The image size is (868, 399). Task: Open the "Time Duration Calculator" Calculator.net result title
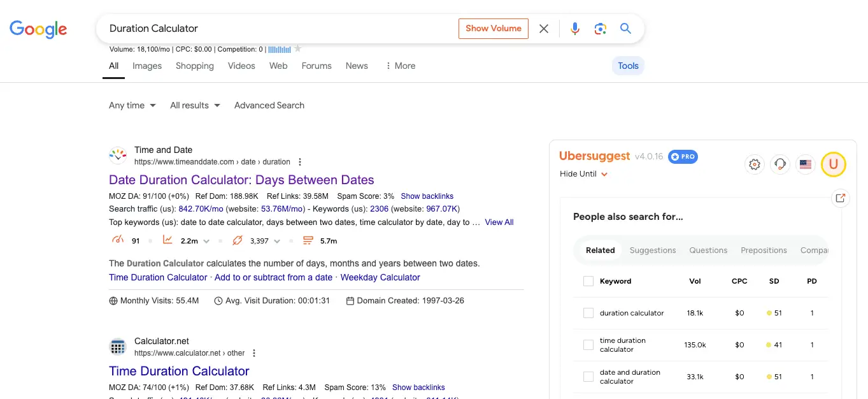coord(179,371)
